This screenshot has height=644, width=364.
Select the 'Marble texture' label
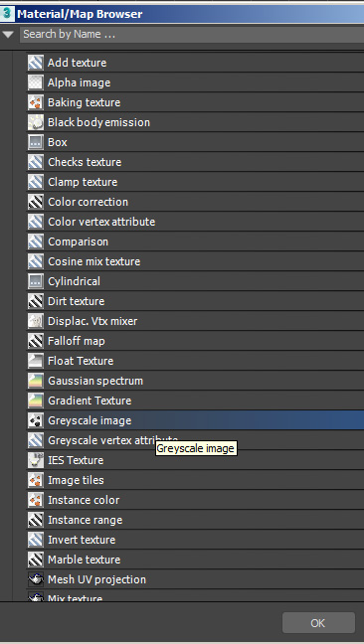pyautogui.click(x=84, y=560)
